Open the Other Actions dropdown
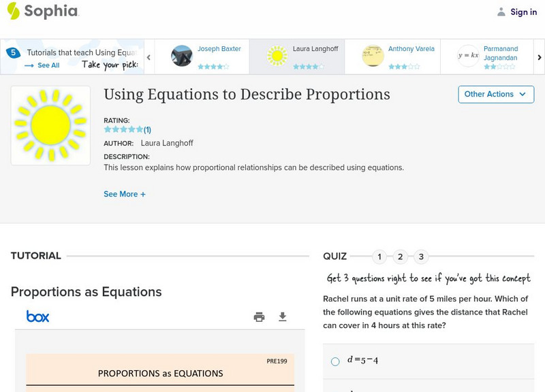545x392 pixels. (x=496, y=94)
